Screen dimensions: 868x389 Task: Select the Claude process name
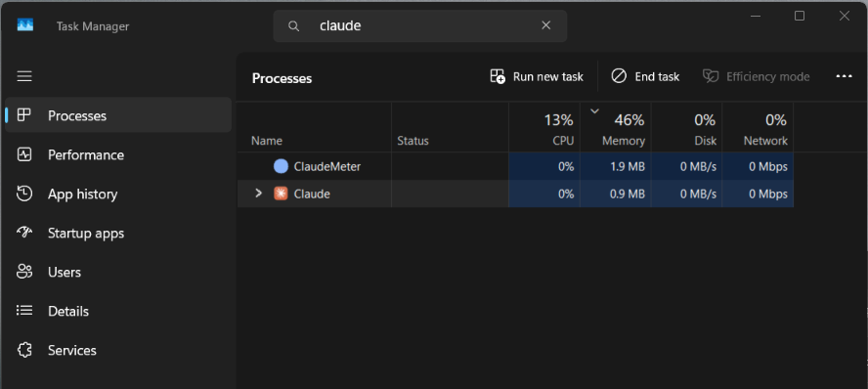pyautogui.click(x=312, y=194)
